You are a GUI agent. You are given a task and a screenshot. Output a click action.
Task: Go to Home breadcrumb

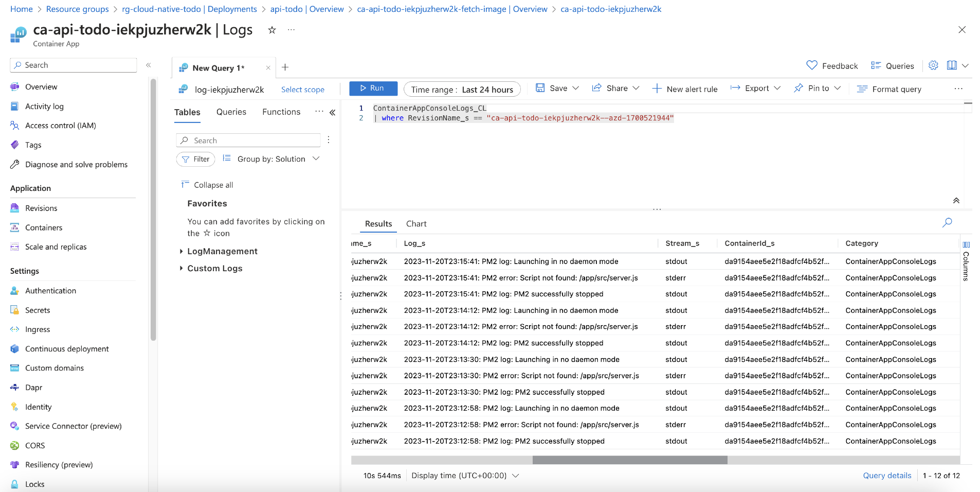pyautogui.click(x=22, y=9)
